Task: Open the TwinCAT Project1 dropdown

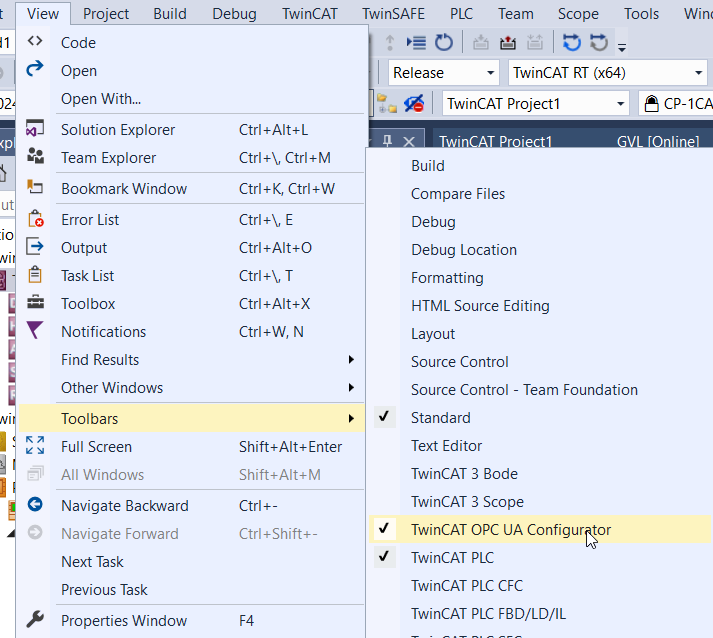Action: (x=535, y=104)
